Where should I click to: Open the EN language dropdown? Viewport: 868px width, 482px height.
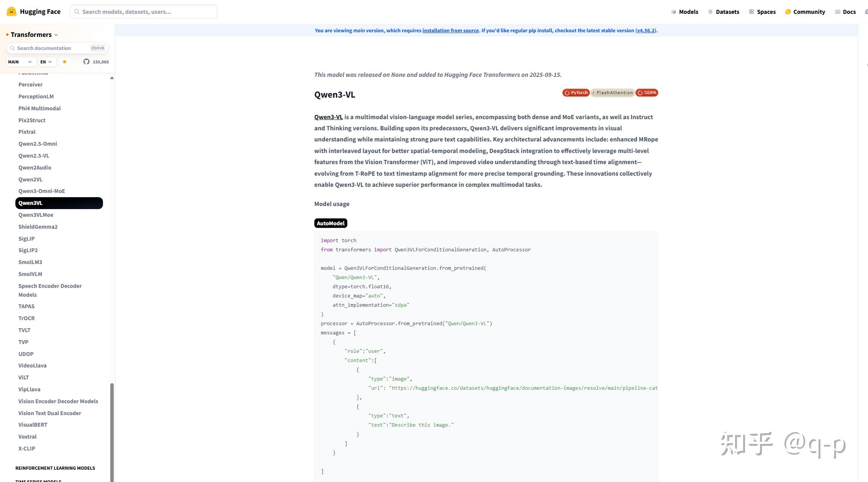coord(47,62)
